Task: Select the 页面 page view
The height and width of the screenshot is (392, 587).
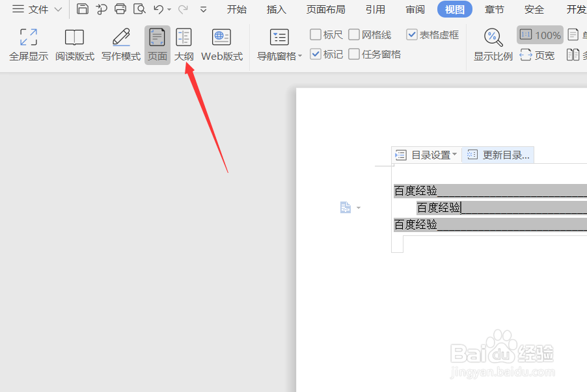Action: [157, 45]
